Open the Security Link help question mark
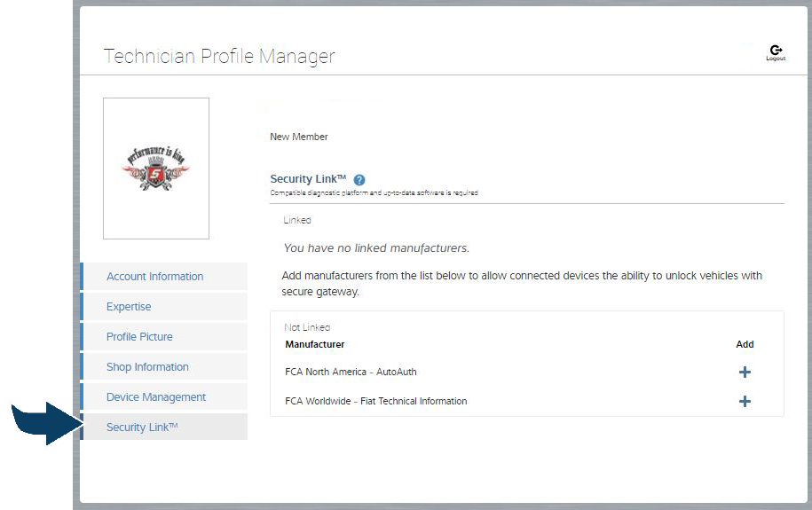This screenshot has width=812, height=510. tap(359, 179)
